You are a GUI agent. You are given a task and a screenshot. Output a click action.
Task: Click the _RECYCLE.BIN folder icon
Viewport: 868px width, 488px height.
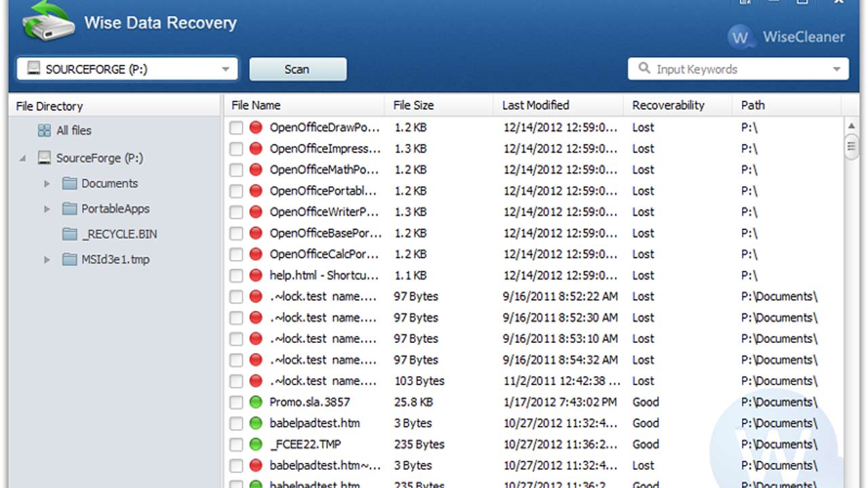coord(69,235)
